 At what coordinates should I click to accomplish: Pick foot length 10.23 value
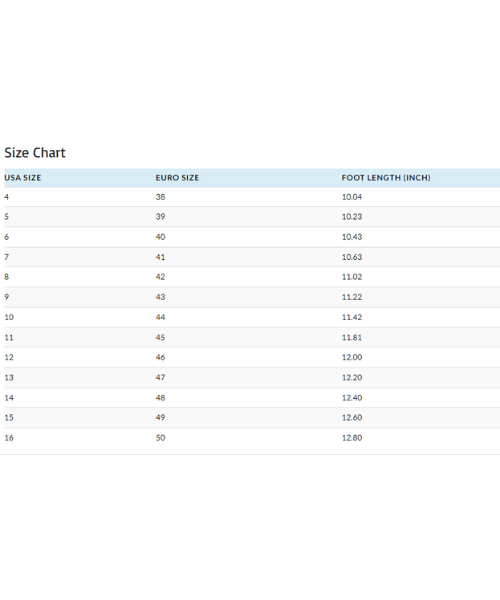[x=352, y=217]
